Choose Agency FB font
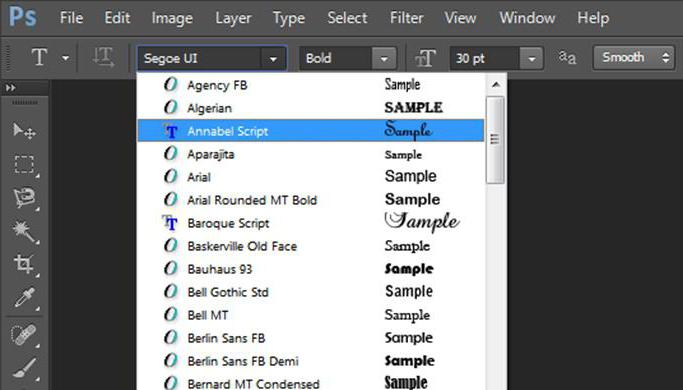The height and width of the screenshot is (390, 683). [x=311, y=85]
